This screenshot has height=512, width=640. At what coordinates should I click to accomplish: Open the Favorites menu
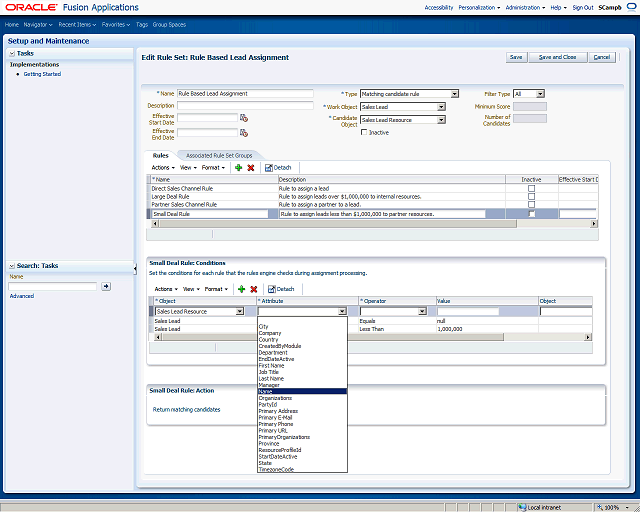point(116,24)
